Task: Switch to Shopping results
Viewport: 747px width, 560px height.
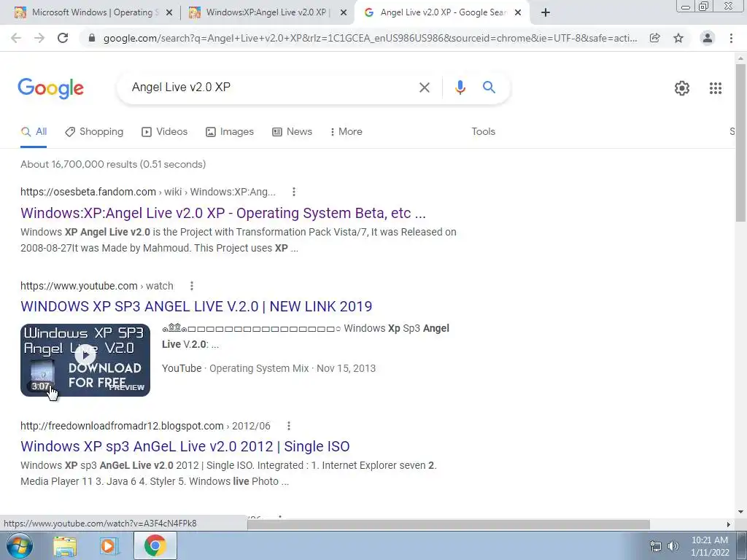Action: coord(94,132)
